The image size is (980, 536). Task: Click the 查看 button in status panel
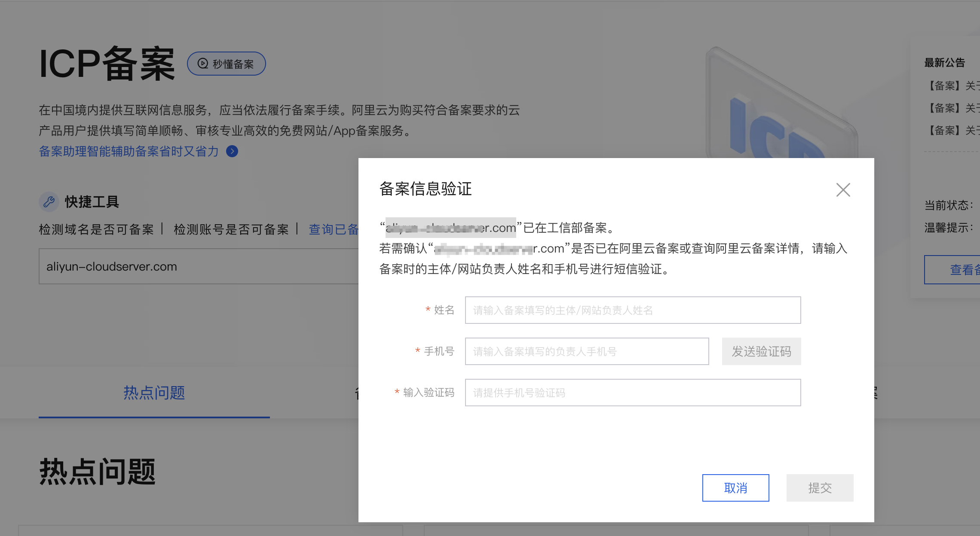pos(963,270)
